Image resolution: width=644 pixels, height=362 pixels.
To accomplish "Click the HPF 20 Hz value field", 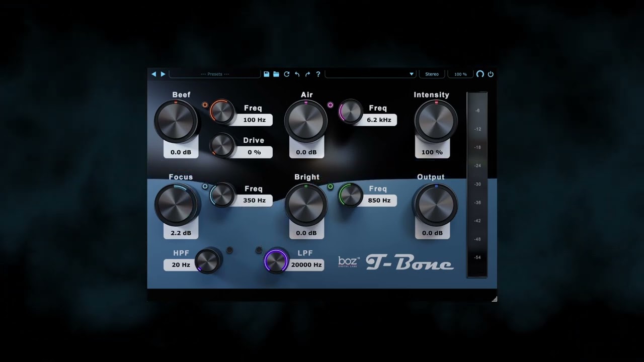I will point(181,264).
